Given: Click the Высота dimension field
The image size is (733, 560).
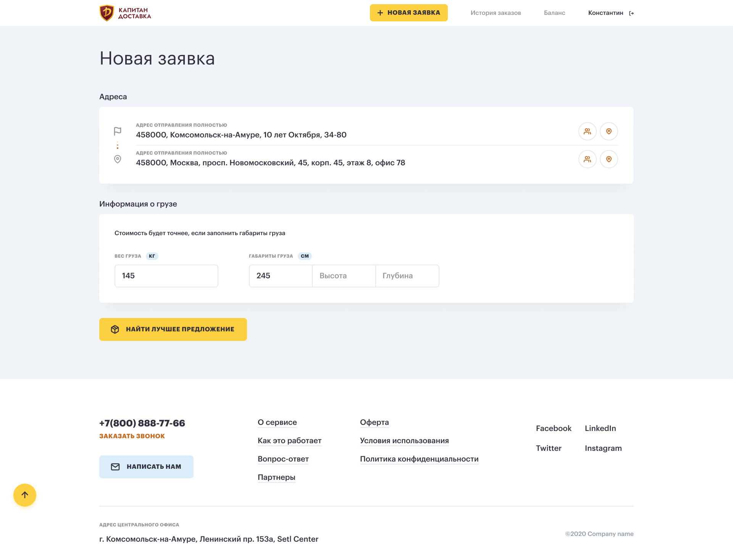Looking at the screenshot, I should pos(344,276).
